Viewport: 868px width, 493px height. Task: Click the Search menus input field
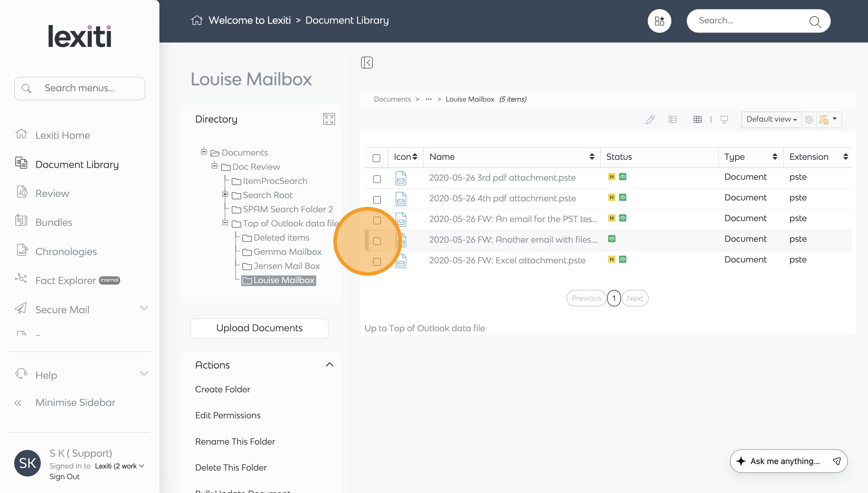click(x=80, y=88)
